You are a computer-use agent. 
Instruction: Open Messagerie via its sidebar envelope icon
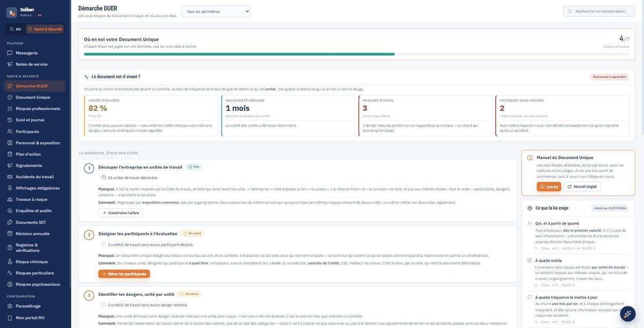[x=10, y=53]
